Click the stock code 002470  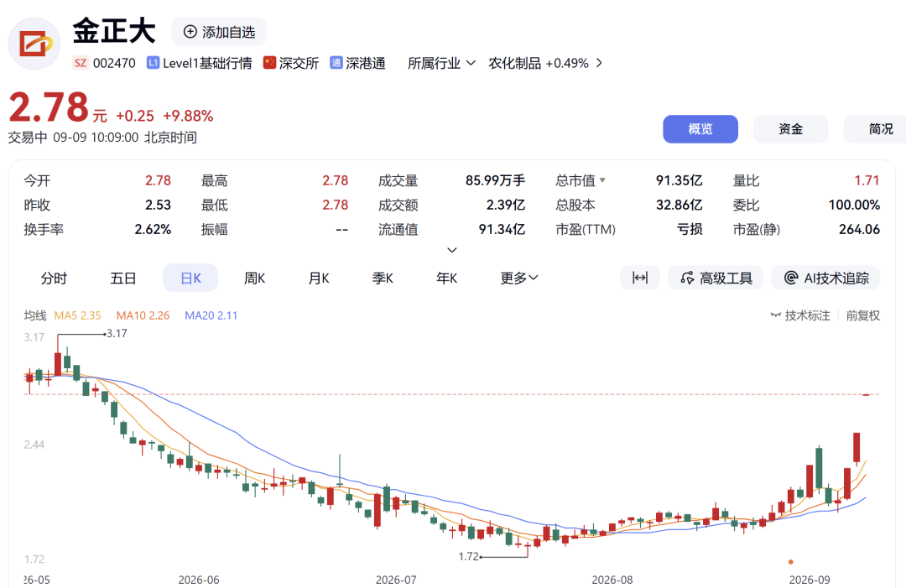tap(114, 63)
